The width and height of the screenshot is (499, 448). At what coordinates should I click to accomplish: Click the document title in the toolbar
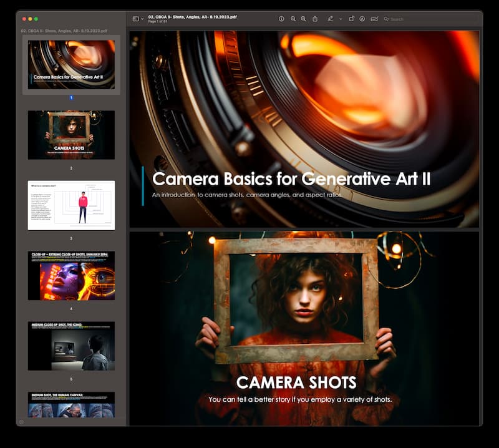click(x=192, y=17)
